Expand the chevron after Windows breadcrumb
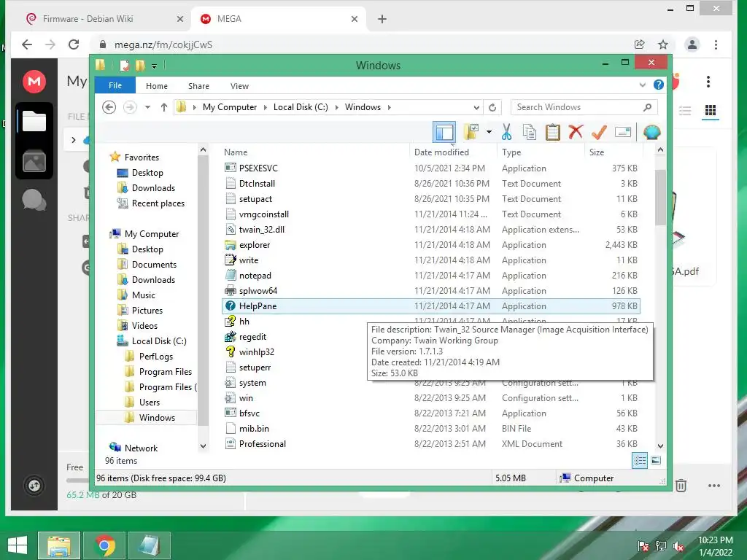The height and width of the screenshot is (560, 747). pos(390,107)
